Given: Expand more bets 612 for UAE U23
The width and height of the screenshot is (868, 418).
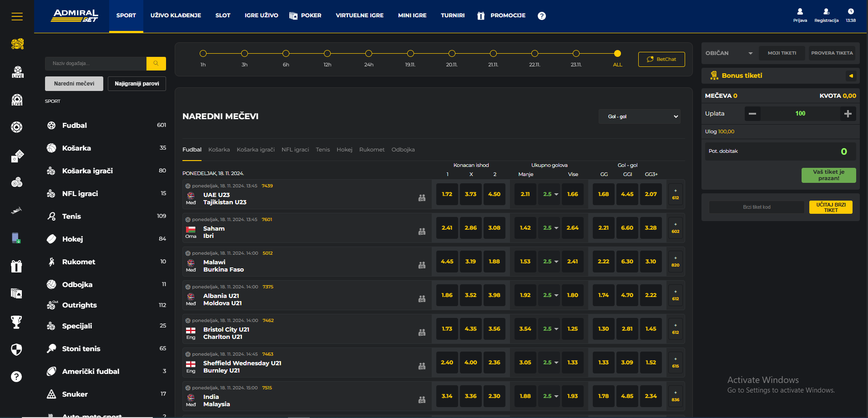Looking at the screenshot, I should [x=676, y=194].
